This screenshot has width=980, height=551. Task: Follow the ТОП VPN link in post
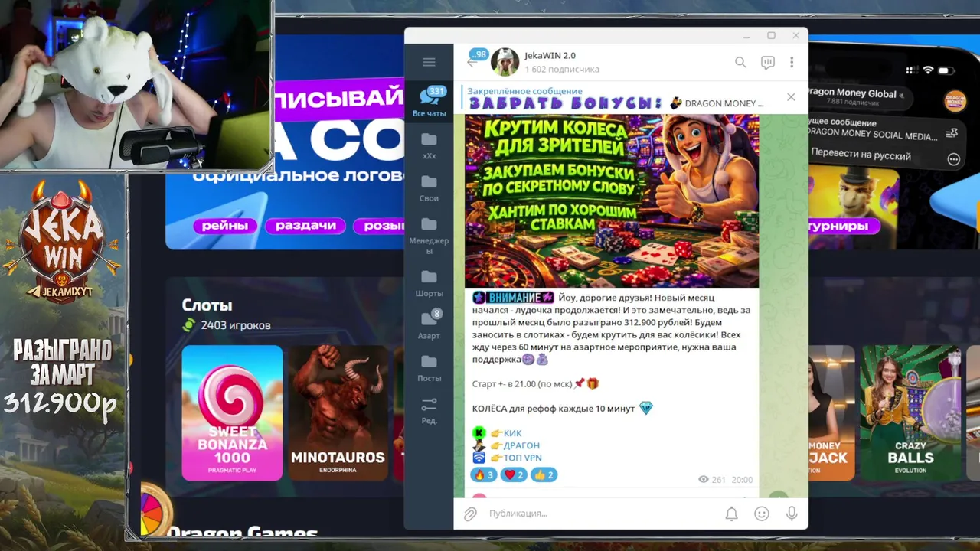pyautogui.click(x=522, y=458)
